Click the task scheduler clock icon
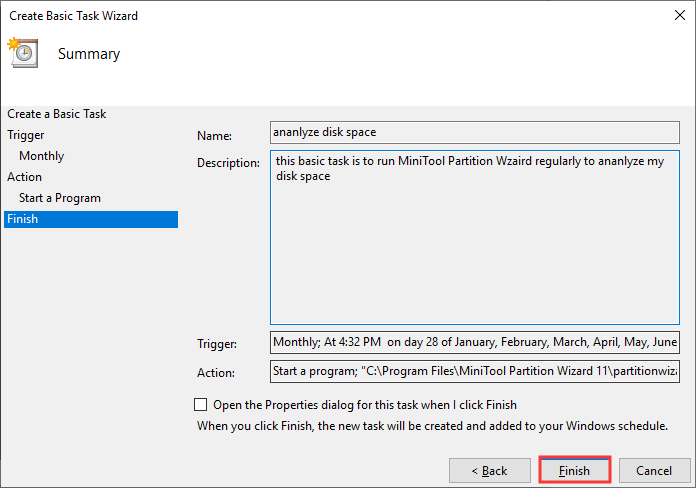Screen dimensions: 696x488 pos(23,52)
